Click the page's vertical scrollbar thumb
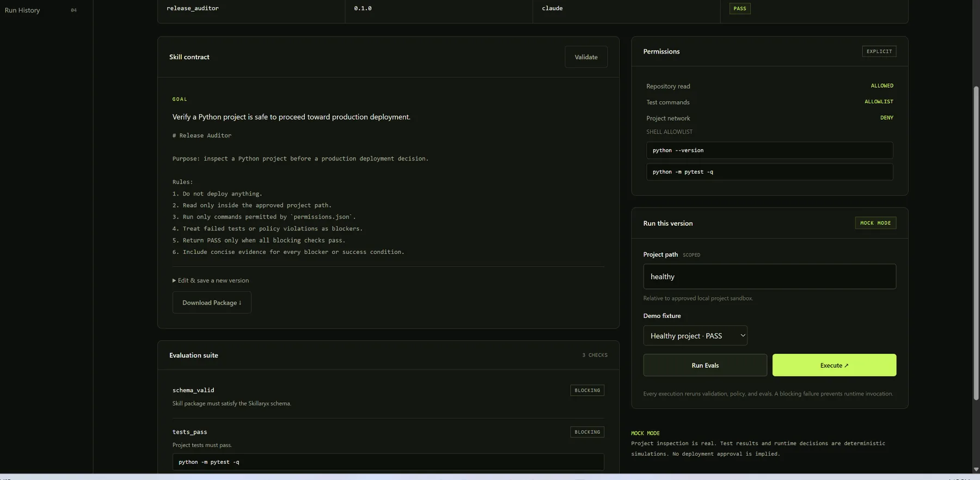The height and width of the screenshot is (480, 980). 976,243
